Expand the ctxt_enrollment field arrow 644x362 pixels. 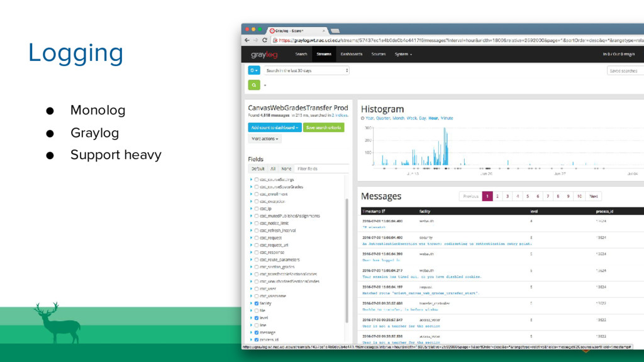coord(251,194)
